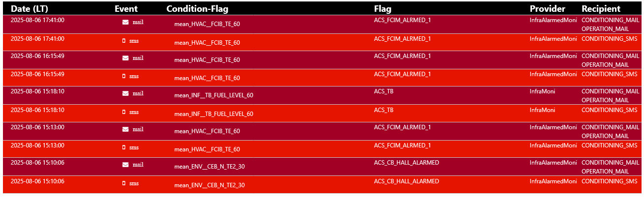
Task: Click the sms phone icon at 15:18:10
Action: pos(124,112)
